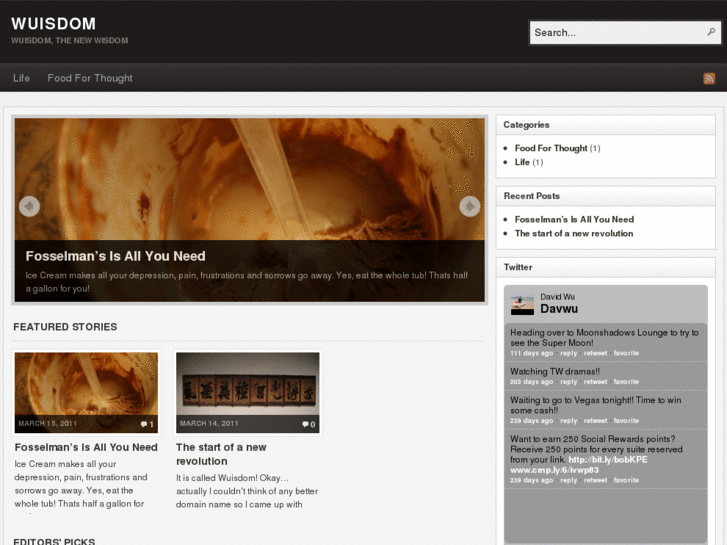Favorite the Watching TW dramas tweet

pyautogui.click(x=626, y=382)
